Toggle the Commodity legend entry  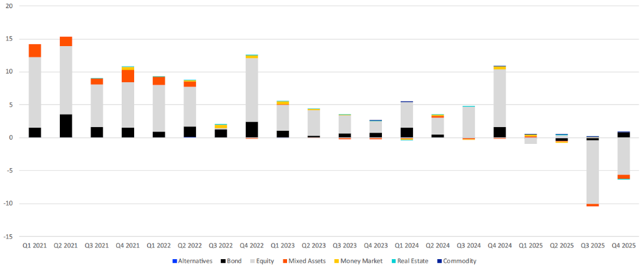coord(459,261)
